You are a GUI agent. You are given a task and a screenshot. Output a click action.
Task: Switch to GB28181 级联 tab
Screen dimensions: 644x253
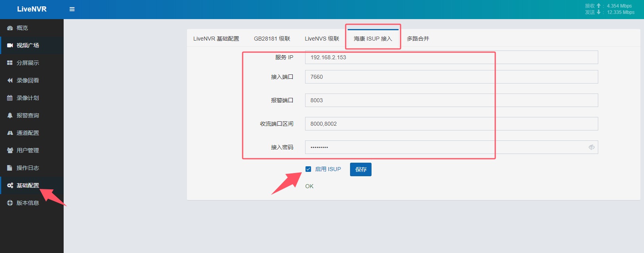point(272,39)
